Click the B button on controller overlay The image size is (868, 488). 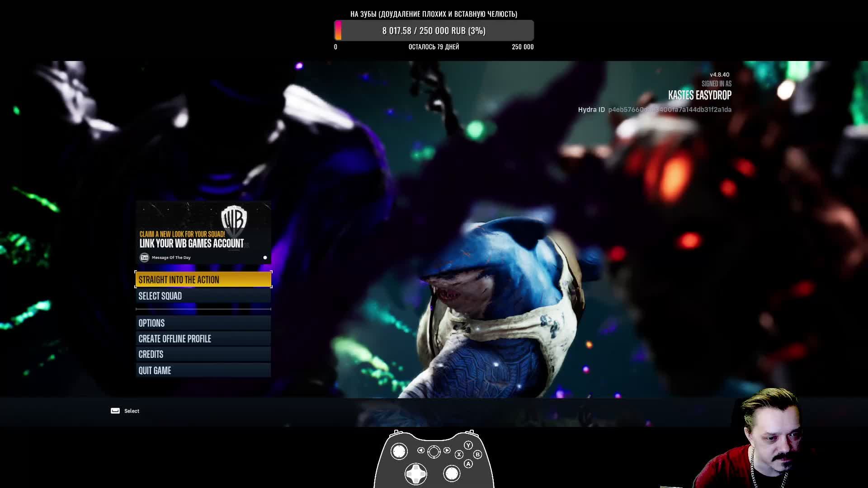coord(477,455)
